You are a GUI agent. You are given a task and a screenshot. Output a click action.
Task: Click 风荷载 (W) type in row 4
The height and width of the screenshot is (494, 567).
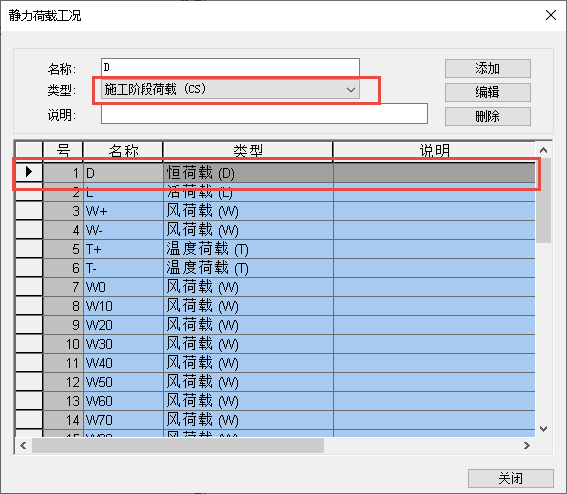pos(248,230)
